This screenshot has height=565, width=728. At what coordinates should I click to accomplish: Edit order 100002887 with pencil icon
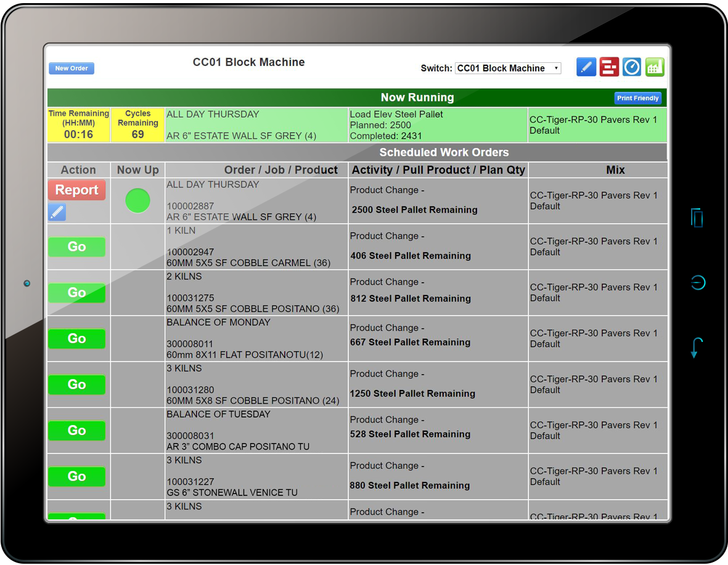(x=57, y=212)
